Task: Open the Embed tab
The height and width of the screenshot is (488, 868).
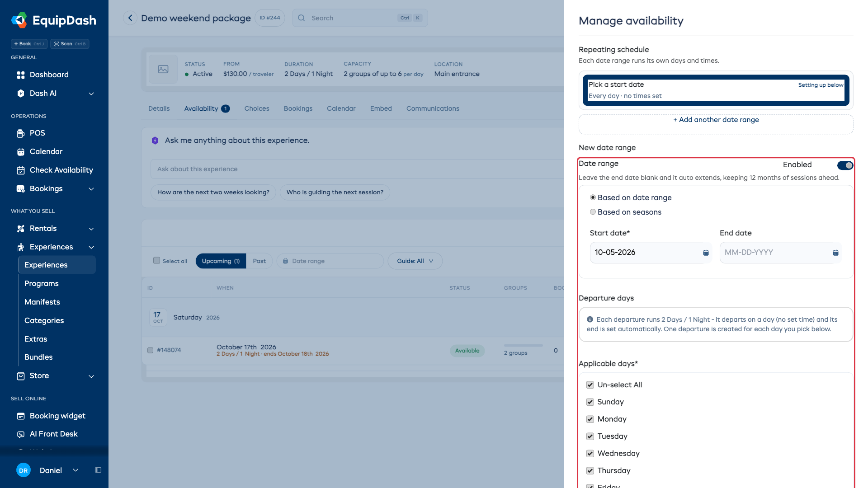Action: tap(381, 108)
